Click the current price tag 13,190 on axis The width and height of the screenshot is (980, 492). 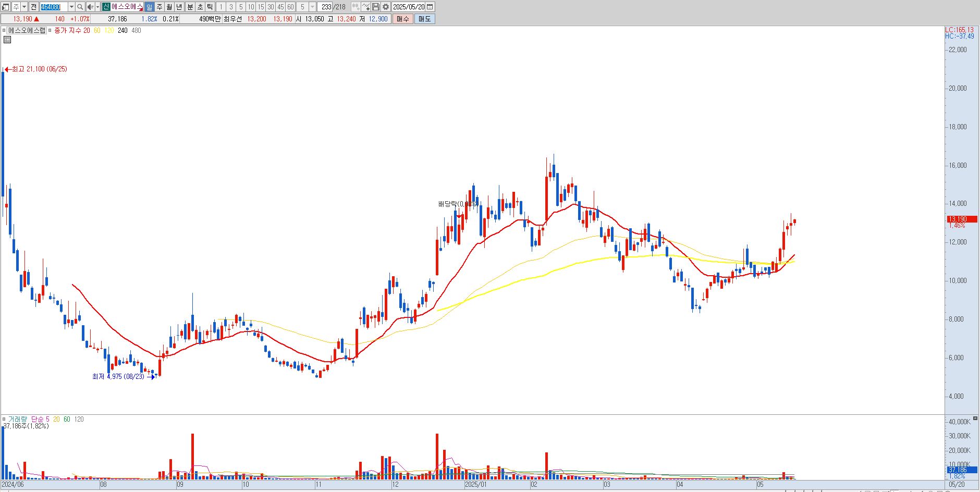[x=962, y=219]
